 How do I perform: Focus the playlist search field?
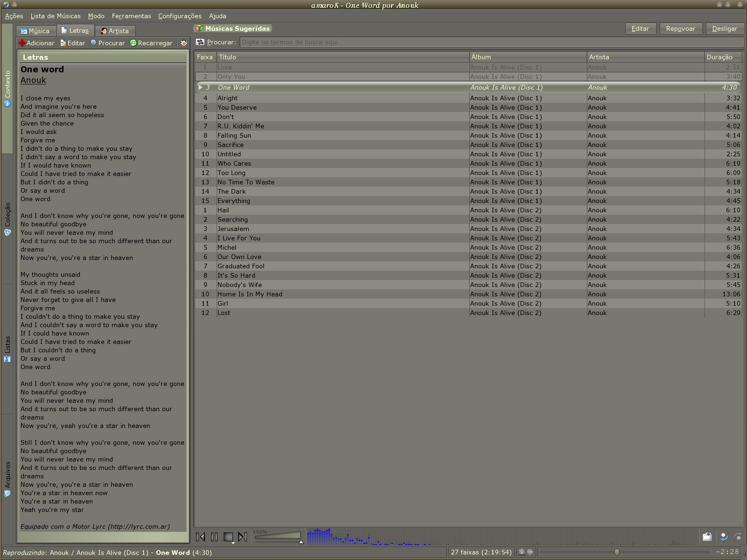491,42
